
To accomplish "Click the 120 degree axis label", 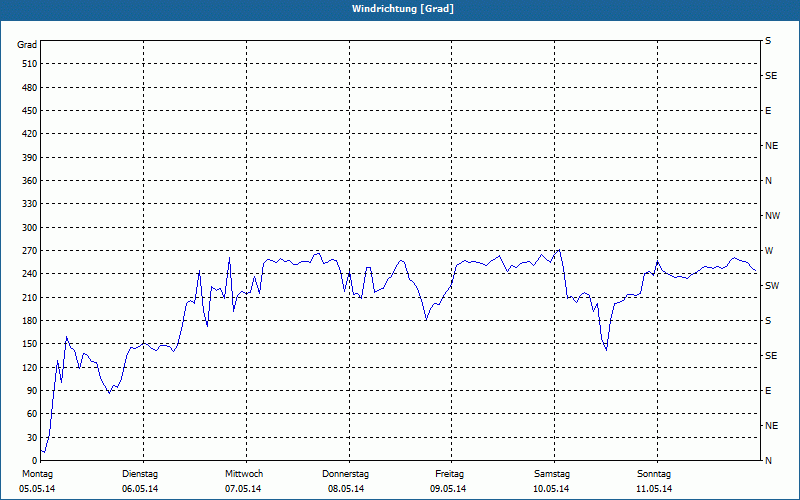I will [30, 367].
